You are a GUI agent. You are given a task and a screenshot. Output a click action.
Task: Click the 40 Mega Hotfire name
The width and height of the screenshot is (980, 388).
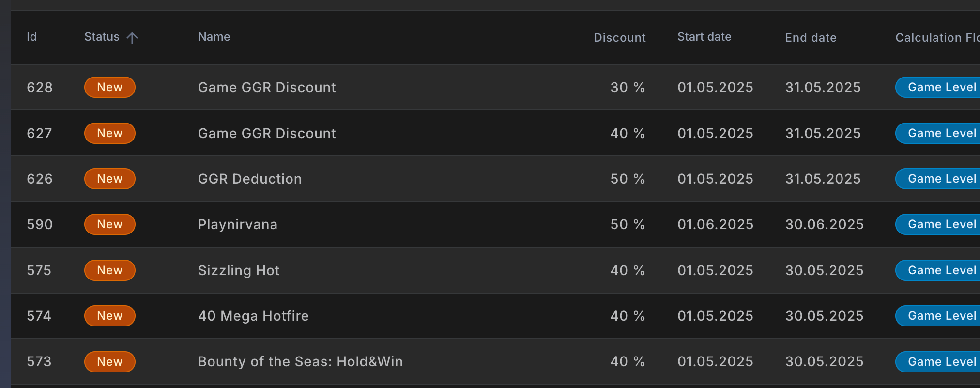(x=253, y=316)
